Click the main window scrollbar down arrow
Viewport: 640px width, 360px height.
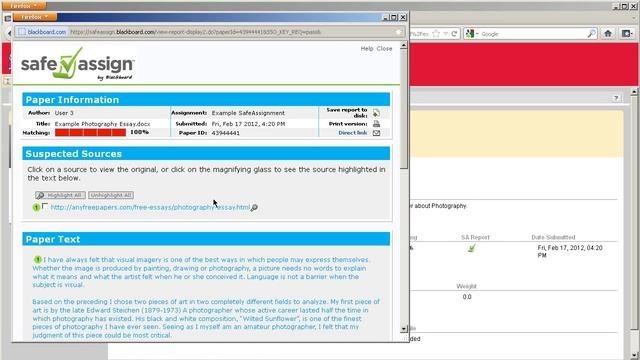(634, 356)
